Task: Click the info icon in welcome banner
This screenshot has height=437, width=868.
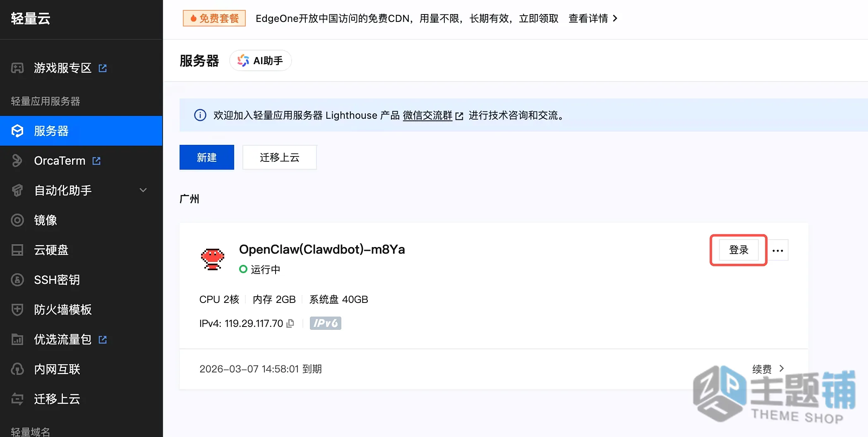Action: tap(200, 115)
